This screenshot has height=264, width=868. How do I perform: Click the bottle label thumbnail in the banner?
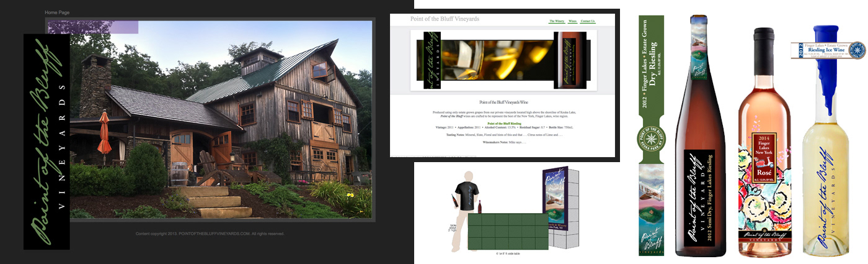(x=571, y=60)
